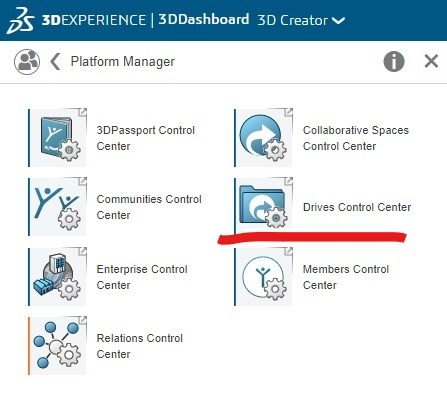Click the Communities Control Center label
The image size is (447, 394).
(149, 207)
